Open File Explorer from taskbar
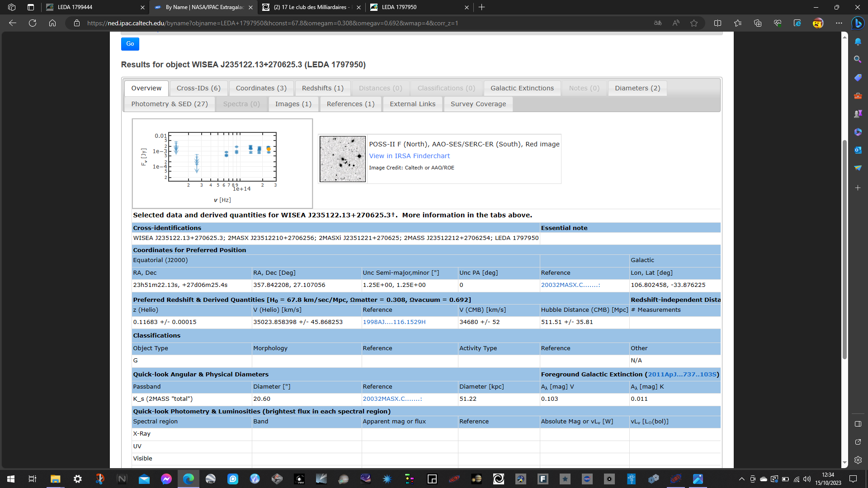Viewport: 868px width, 488px height. pos(55,479)
